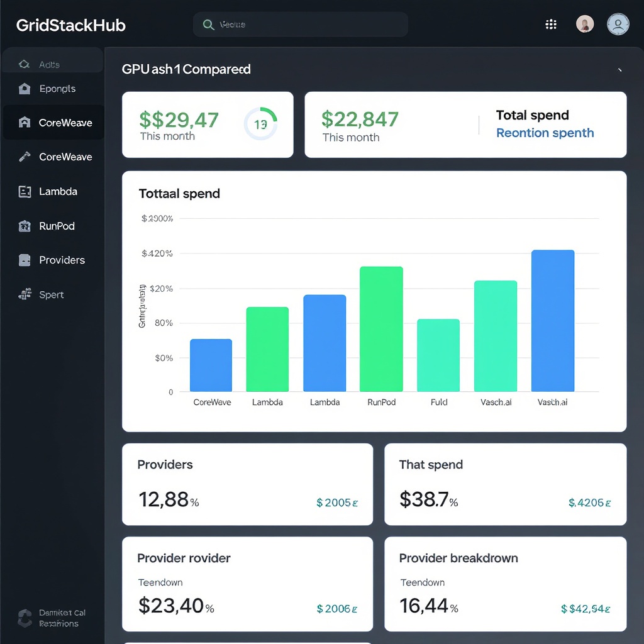Screen dimensions: 644x644
Task: Select the Fuld teal bar
Action: pyautogui.click(x=438, y=355)
